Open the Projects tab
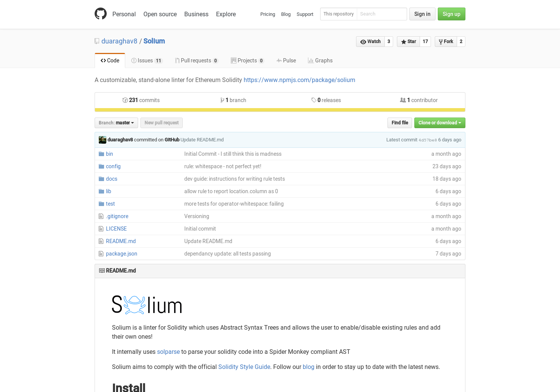This screenshot has height=392, width=560. [247, 60]
